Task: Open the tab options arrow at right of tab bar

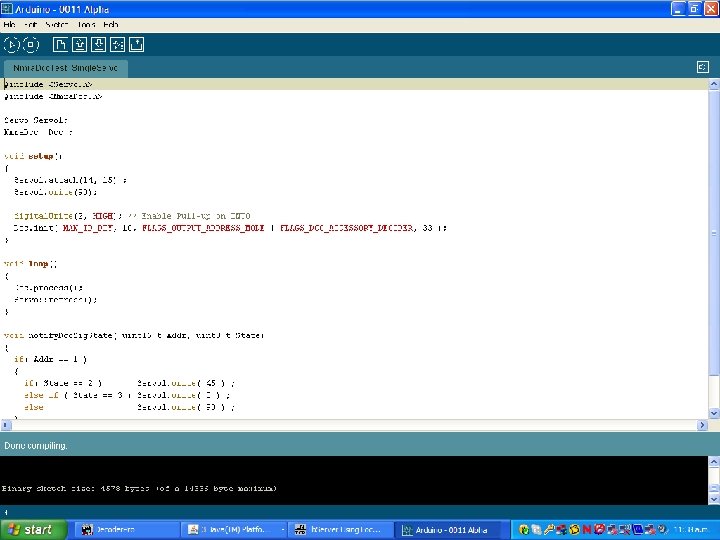Action: [x=703, y=68]
